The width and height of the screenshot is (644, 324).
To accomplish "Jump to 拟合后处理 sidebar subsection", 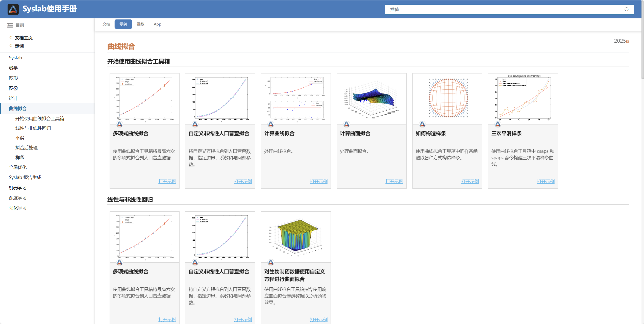I will pyautogui.click(x=27, y=147).
